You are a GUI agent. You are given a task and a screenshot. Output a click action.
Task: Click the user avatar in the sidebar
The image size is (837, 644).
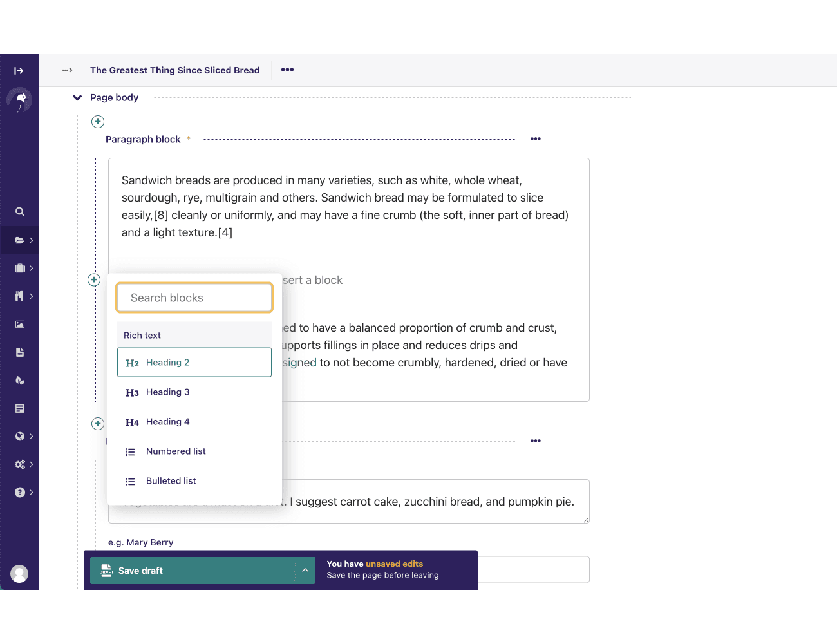[19, 574]
